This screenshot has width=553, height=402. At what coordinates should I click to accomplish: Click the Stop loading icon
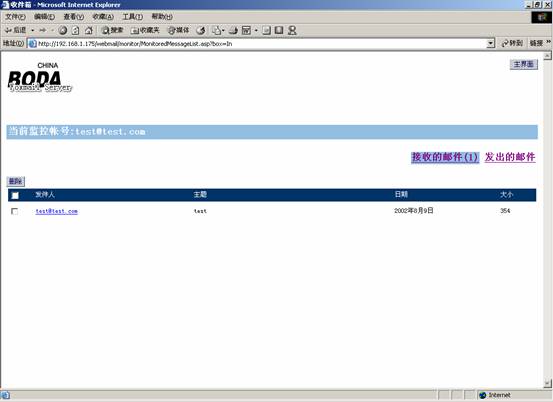click(x=63, y=31)
